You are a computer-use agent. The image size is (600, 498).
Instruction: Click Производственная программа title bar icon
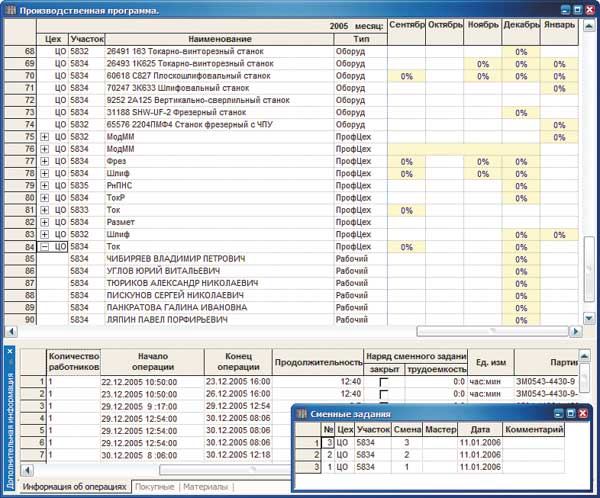11,10
